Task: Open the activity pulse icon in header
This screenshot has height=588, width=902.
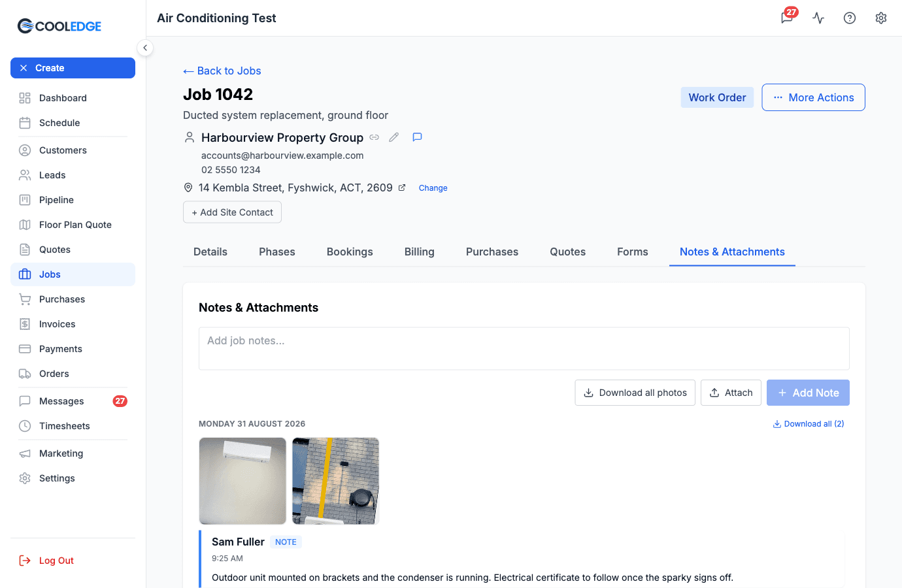Action: pyautogui.click(x=818, y=18)
